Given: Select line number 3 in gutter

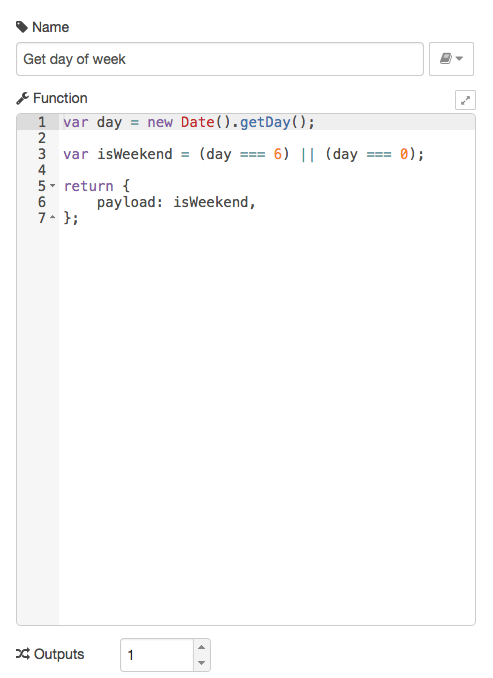Looking at the screenshot, I should [42, 154].
